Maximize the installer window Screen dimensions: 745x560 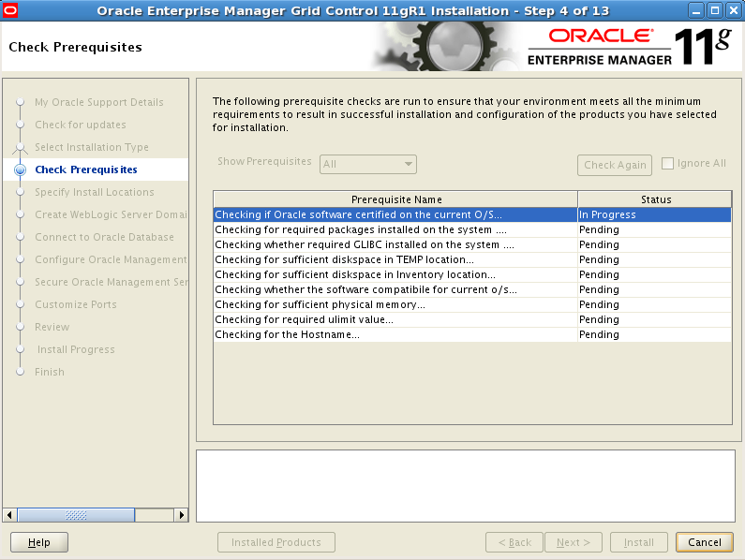click(x=715, y=10)
